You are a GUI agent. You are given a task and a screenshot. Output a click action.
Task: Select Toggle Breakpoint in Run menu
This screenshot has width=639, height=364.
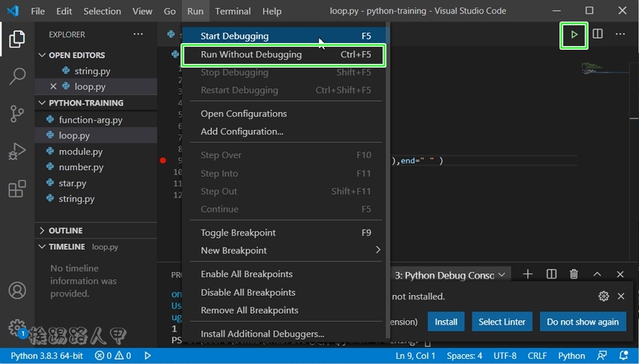coord(238,233)
